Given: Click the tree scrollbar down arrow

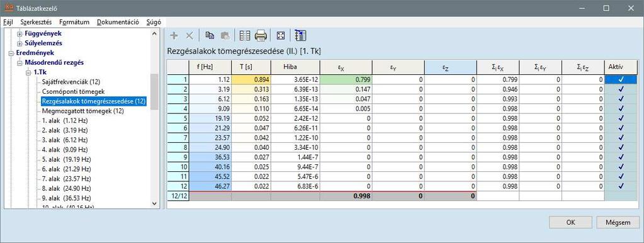Looking at the screenshot, I should coord(154,203).
